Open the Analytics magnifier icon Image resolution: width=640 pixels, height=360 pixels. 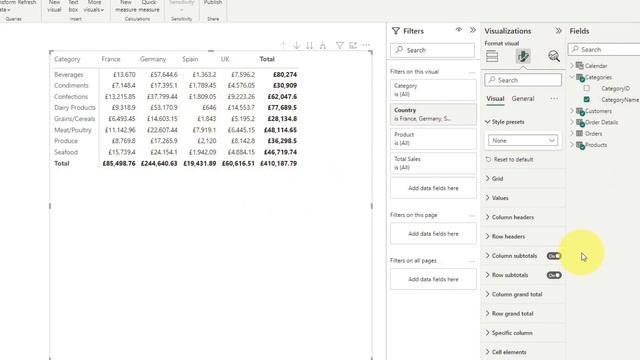pos(554,56)
